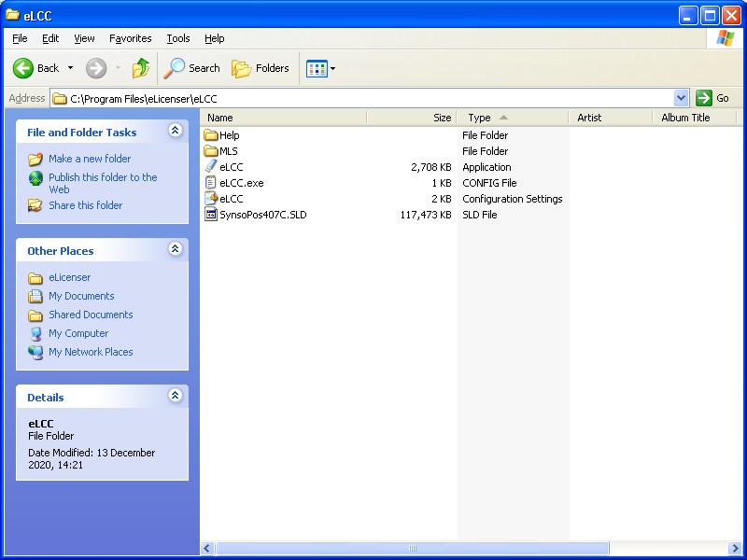
Task: Click Publish this folder to the Web
Action: tap(103, 183)
